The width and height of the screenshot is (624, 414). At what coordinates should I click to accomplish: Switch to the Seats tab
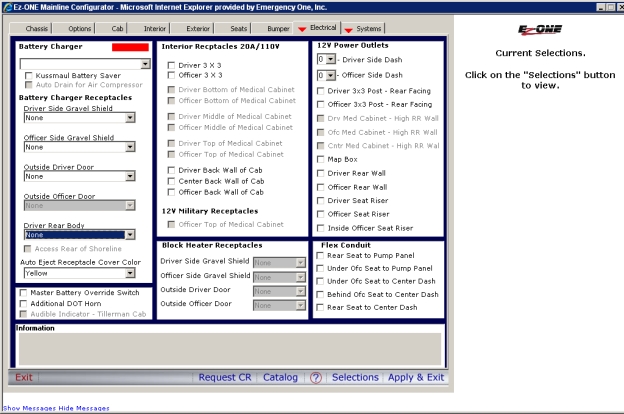tap(238, 29)
